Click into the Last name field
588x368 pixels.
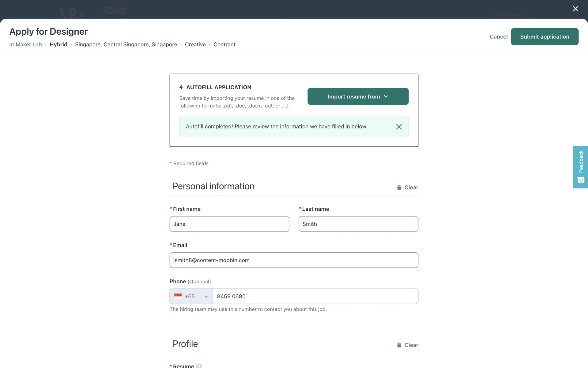358,224
